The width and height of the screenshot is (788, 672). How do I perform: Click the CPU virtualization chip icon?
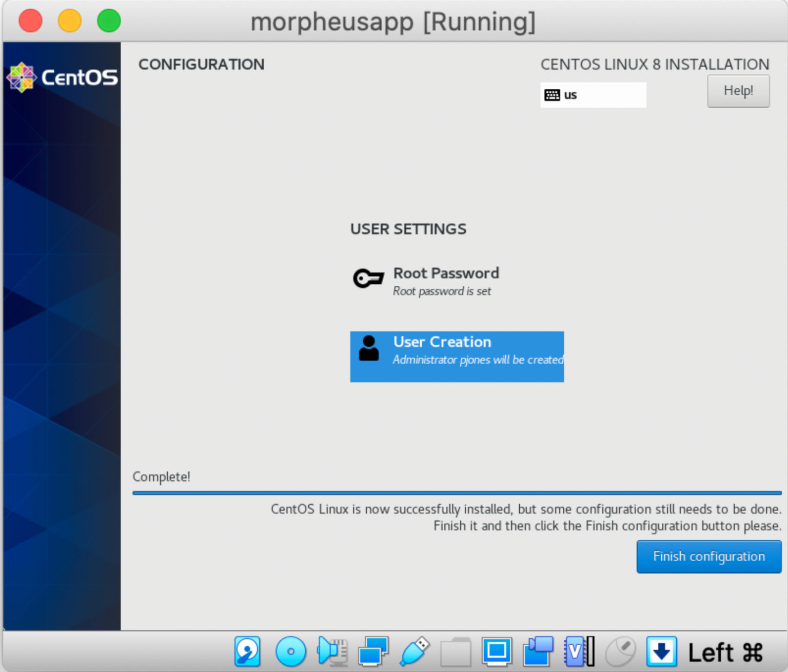579,651
